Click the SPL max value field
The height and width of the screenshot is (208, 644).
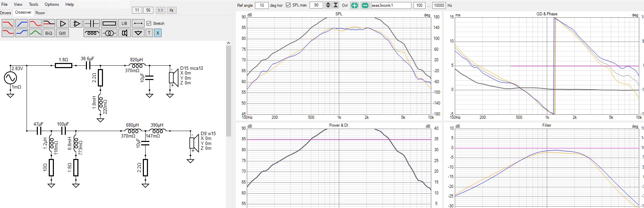(316, 5)
